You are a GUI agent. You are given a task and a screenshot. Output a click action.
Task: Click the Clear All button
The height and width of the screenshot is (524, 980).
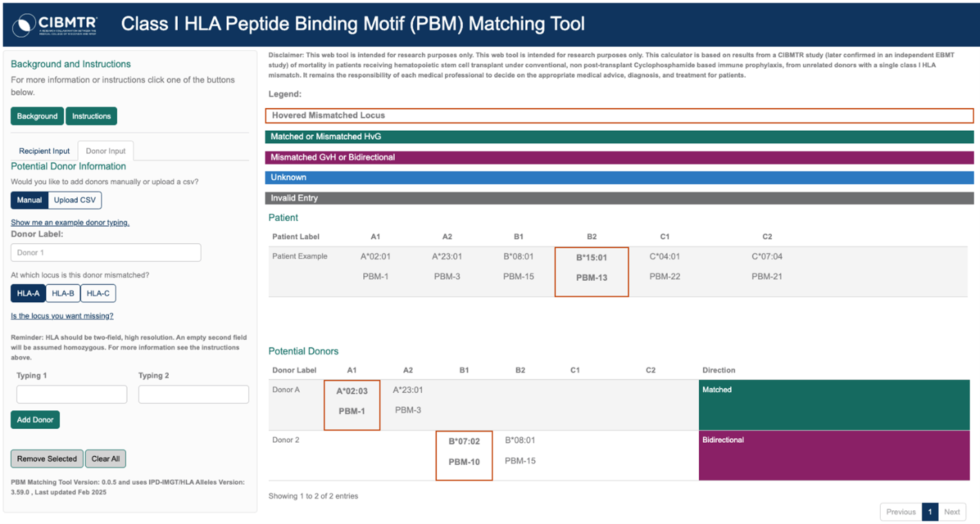(x=105, y=459)
